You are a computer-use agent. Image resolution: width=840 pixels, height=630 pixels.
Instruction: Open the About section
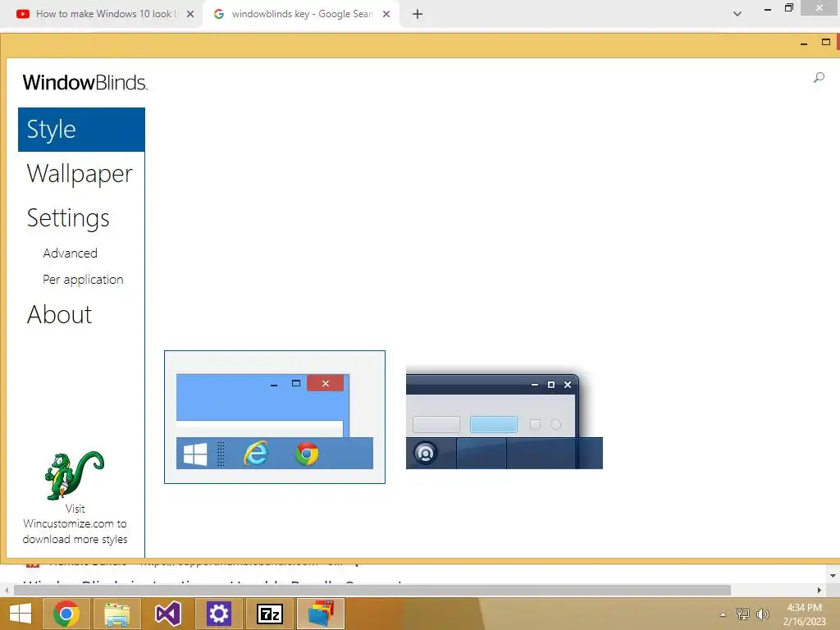pyautogui.click(x=59, y=314)
